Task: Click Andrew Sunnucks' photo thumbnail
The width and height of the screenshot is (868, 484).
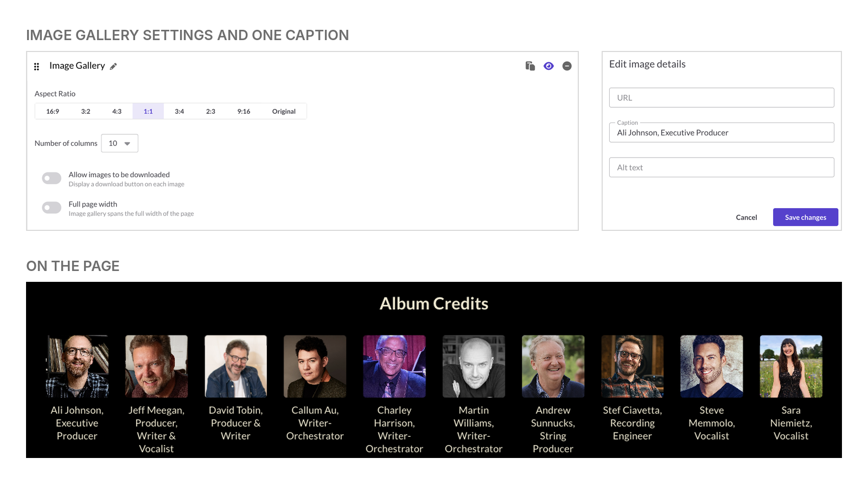Action: click(553, 366)
